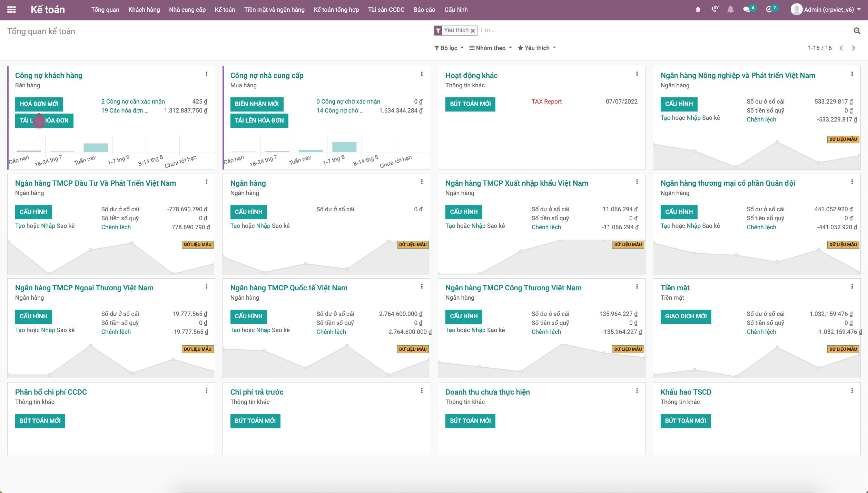Open the TAX Report link

(546, 101)
